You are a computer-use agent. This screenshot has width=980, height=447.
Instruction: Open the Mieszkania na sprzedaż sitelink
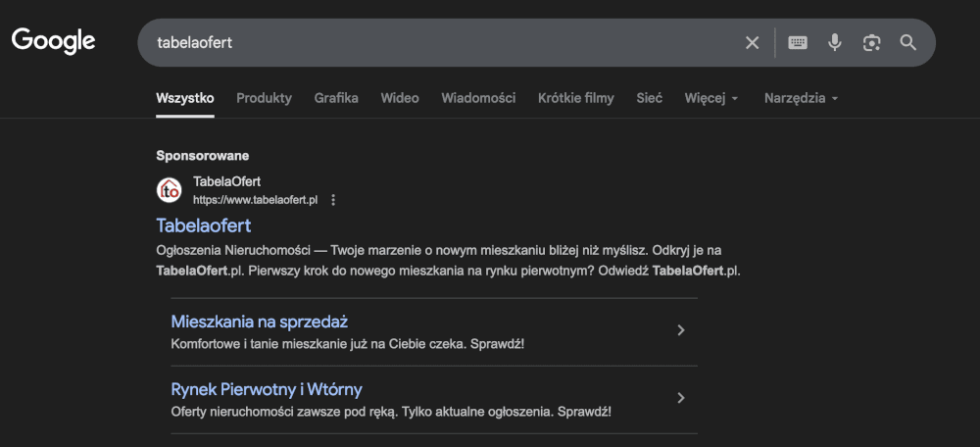(260, 322)
